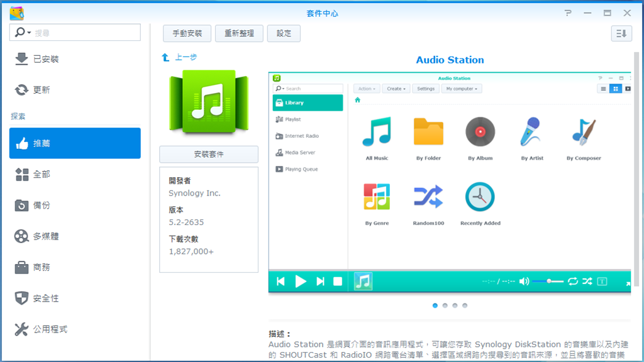Click the vertical scrollbar on the right
Image resolution: width=644 pixels, height=362 pixels.
click(636, 168)
